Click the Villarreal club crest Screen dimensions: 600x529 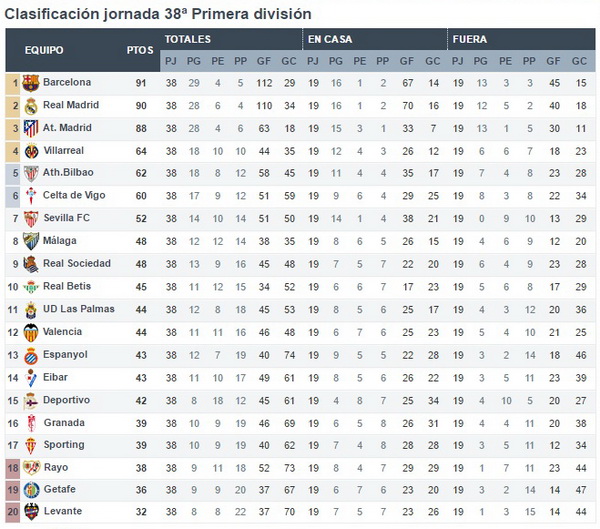pos(31,151)
